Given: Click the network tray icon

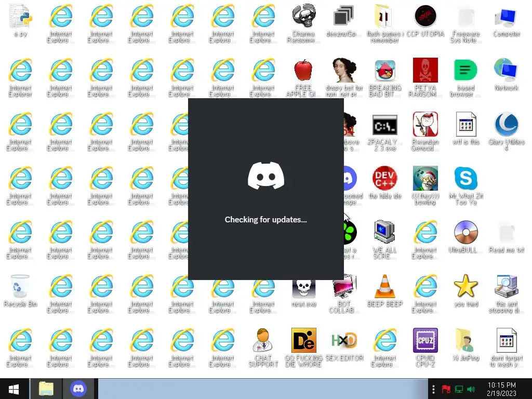Looking at the screenshot, I should coord(459,389).
